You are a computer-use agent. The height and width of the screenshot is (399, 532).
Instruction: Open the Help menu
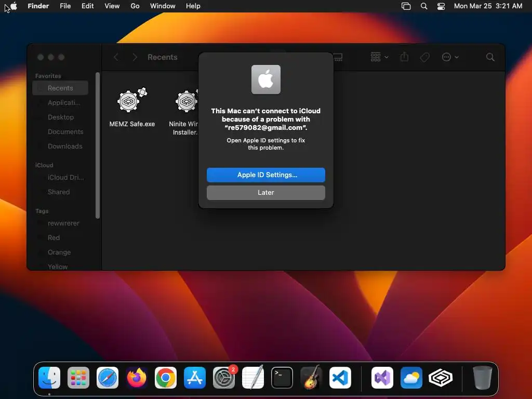point(193,6)
